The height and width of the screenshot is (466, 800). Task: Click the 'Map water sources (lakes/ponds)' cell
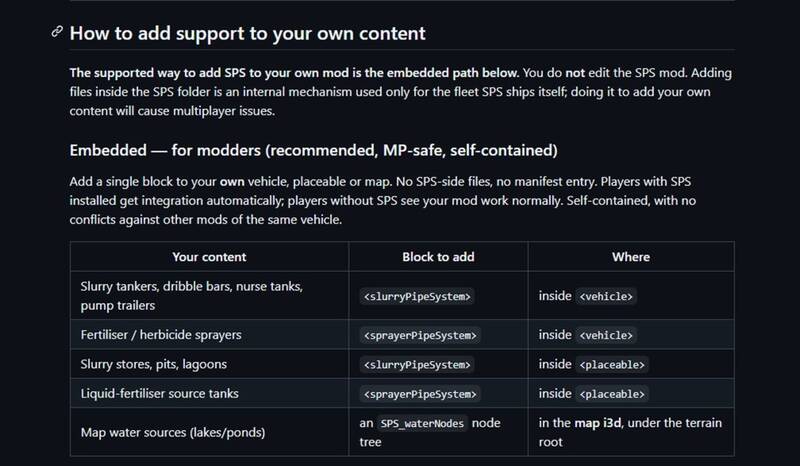click(x=209, y=432)
